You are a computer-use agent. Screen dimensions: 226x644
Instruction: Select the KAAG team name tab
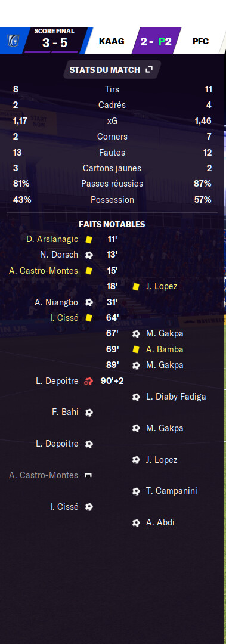(x=112, y=41)
